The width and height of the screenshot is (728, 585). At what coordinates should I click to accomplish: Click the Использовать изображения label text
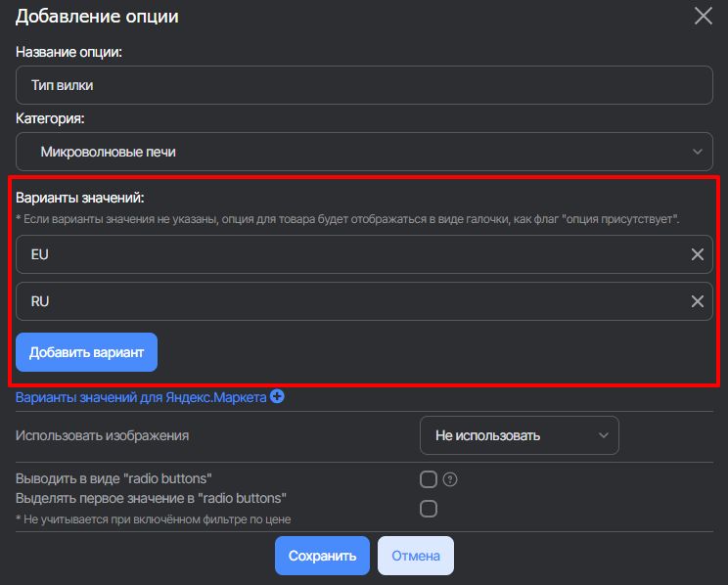click(x=102, y=435)
